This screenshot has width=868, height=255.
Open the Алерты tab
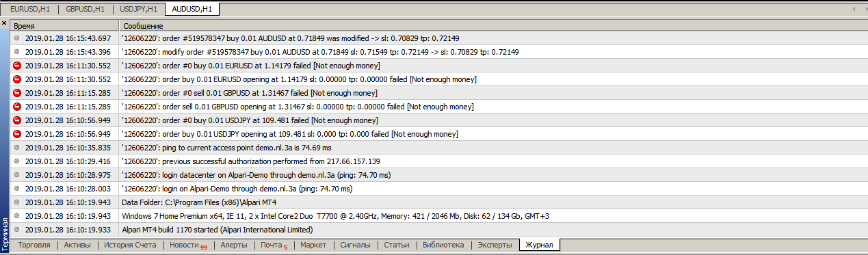[234, 245]
